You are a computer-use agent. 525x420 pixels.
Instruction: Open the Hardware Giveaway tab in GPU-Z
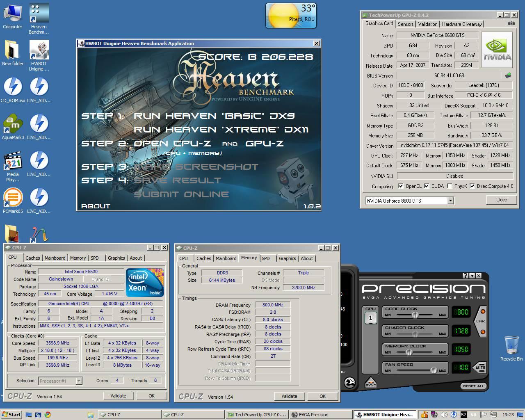pyautogui.click(x=462, y=24)
